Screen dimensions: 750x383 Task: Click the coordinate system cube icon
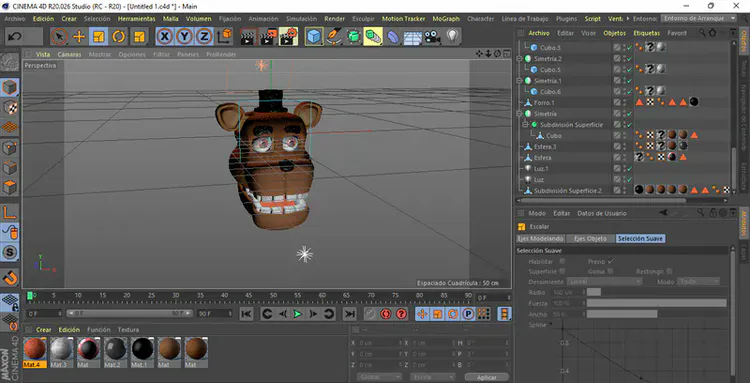coord(224,36)
